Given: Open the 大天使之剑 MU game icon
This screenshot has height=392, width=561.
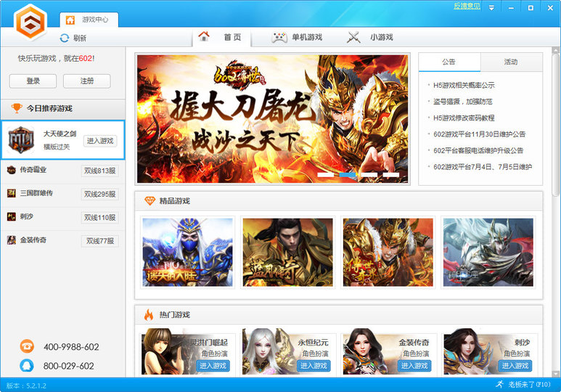Looking at the screenshot, I should (x=21, y=140).
